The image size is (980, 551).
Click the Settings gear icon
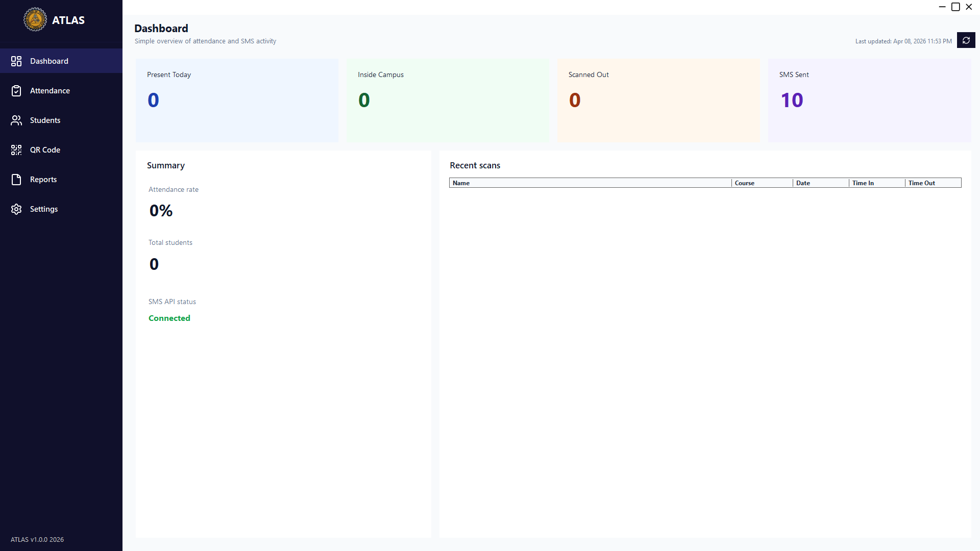(x=16, y=209)
